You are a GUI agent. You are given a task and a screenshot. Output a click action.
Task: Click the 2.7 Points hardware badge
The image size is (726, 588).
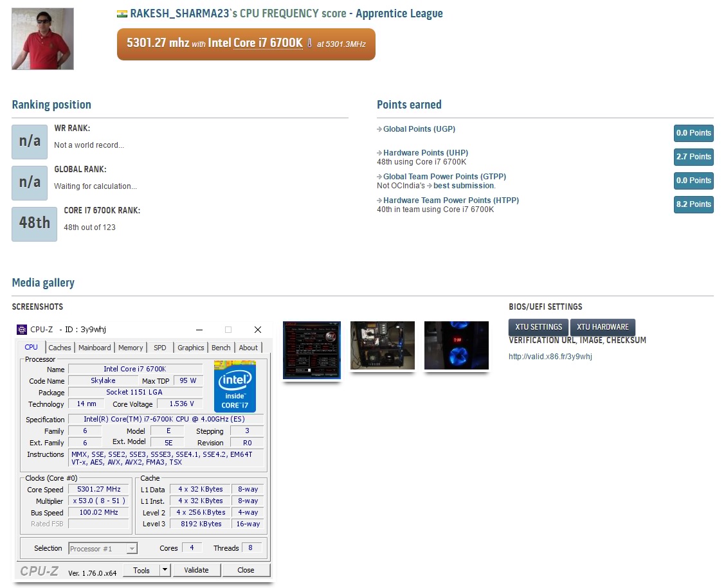coord(694,157)
